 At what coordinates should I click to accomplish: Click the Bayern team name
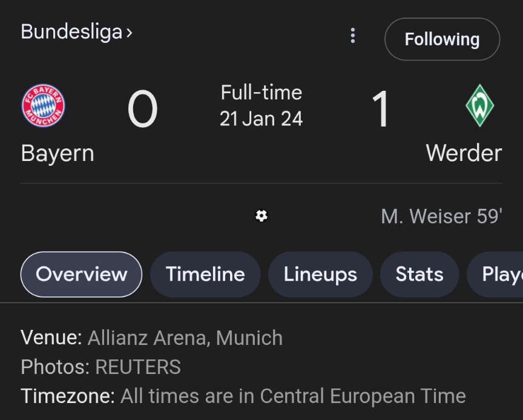pyautogui.click(x=58, y=153)
